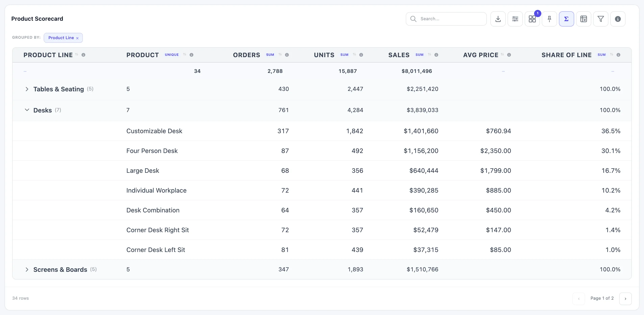644x315 pixels.
Task: Sort the Share of Line column
Action: [612, 54]
